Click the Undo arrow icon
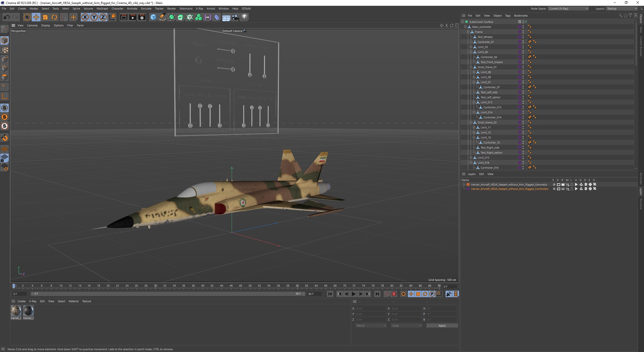Viewport: 644px width, 352px height. pos(7,17)
